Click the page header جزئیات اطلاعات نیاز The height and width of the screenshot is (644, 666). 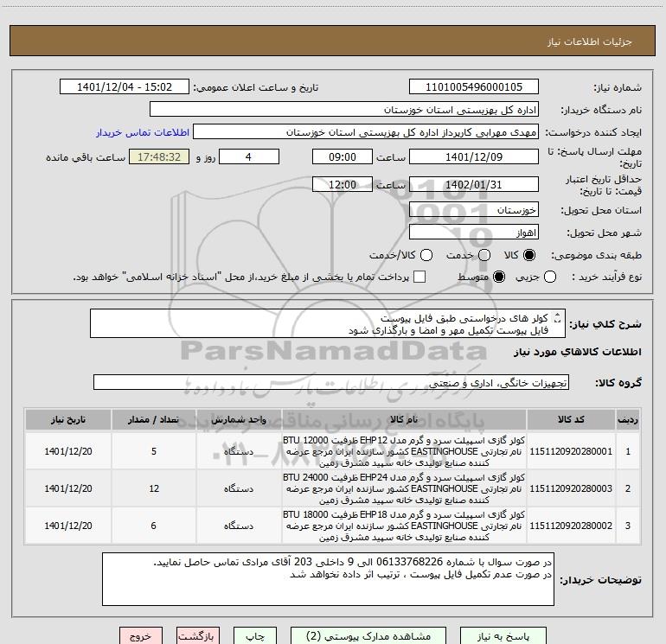590,41
